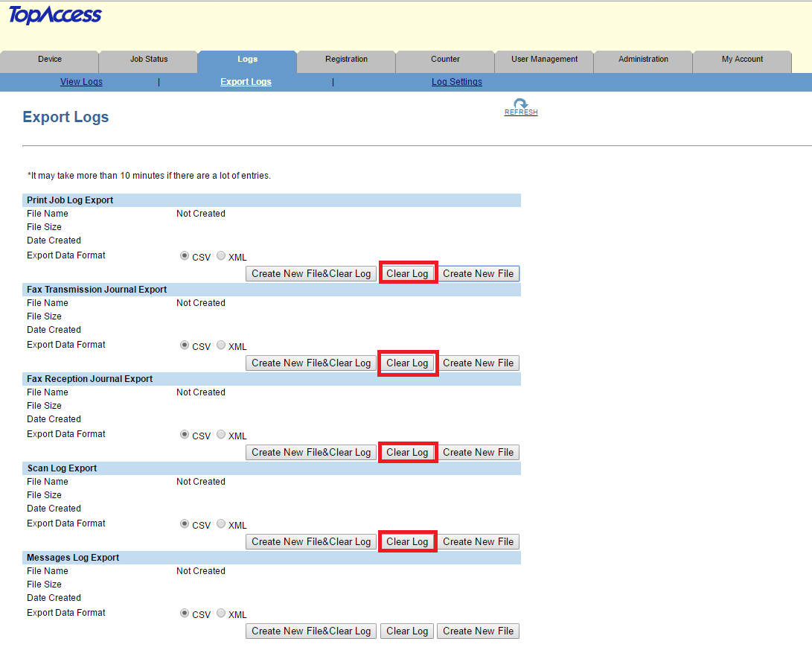Open the View Logs submenu link
The width and height of the screenshot is (812, 656).
click(x=81, y=82)
